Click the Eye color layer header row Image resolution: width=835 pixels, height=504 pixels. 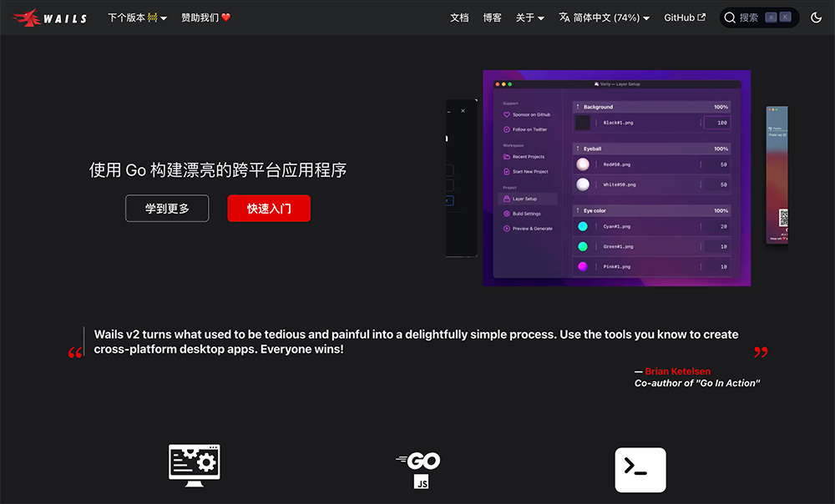tap(652, 210)
